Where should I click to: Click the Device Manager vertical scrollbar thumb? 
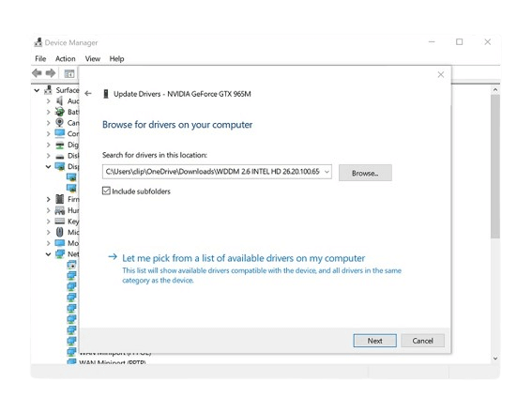coord(495,166)
